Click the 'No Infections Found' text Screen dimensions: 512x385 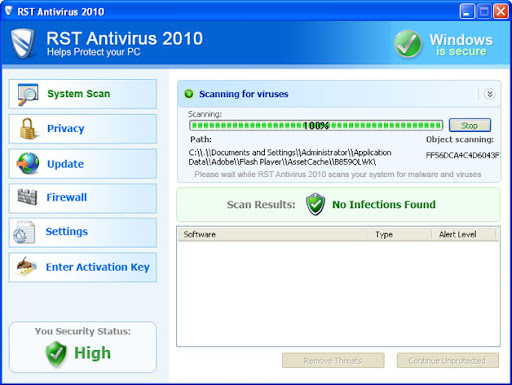point(384,204)
